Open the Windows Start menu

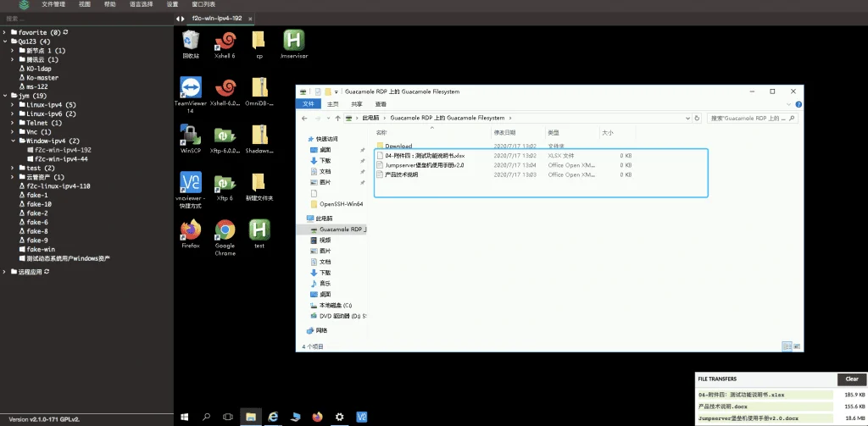[184, 417]
